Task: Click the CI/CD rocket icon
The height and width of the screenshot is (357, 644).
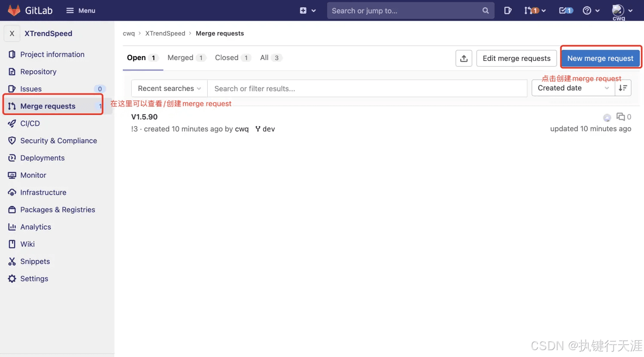Action: (12, 123)
